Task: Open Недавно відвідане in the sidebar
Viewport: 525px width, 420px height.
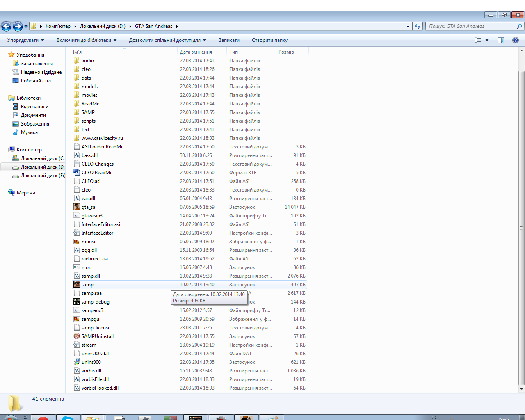Action: point(41,72)
